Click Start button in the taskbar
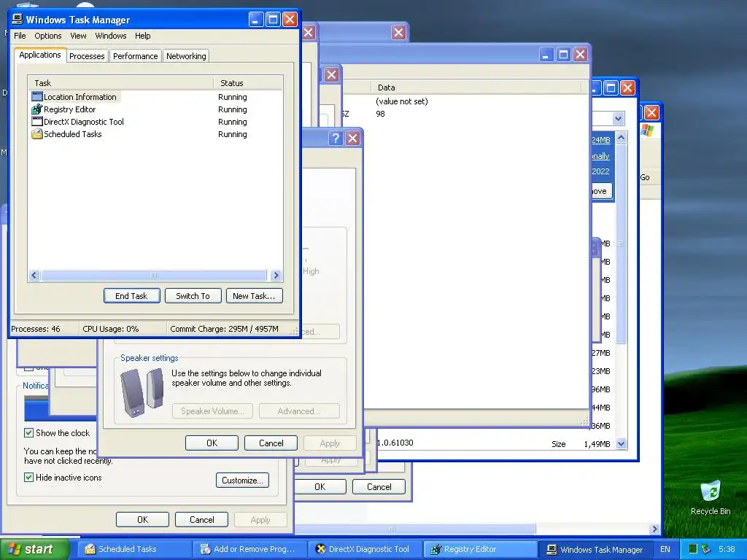The width and height of the screenshot is (747, 560). [x=35, y=549]
